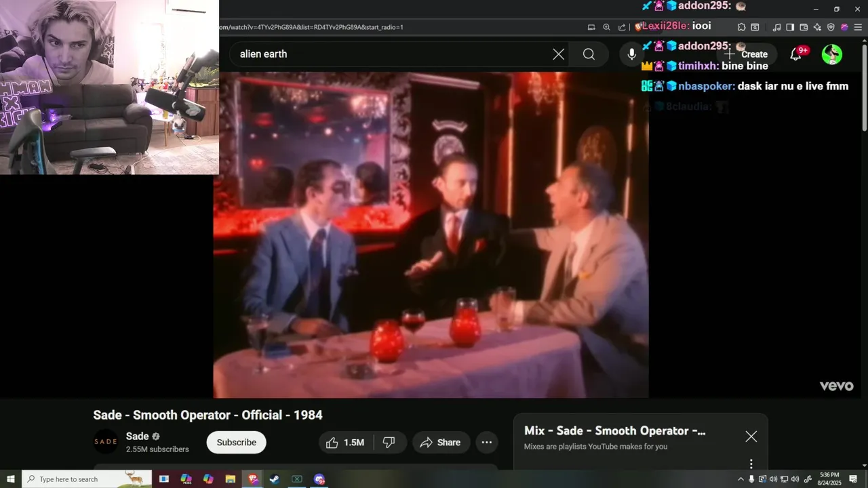
Task: Subscribe to the Sade channel
Action: [236, 443]
